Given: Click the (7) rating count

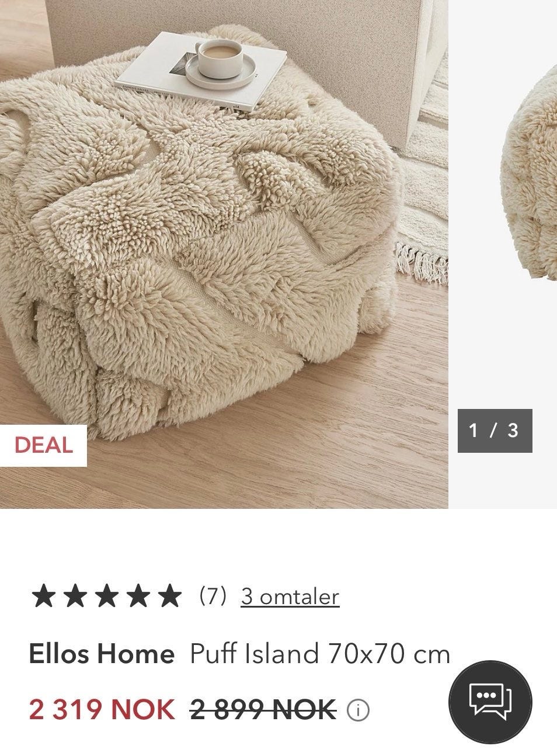Looking at the screenshot, I should [x=213, y=596].
